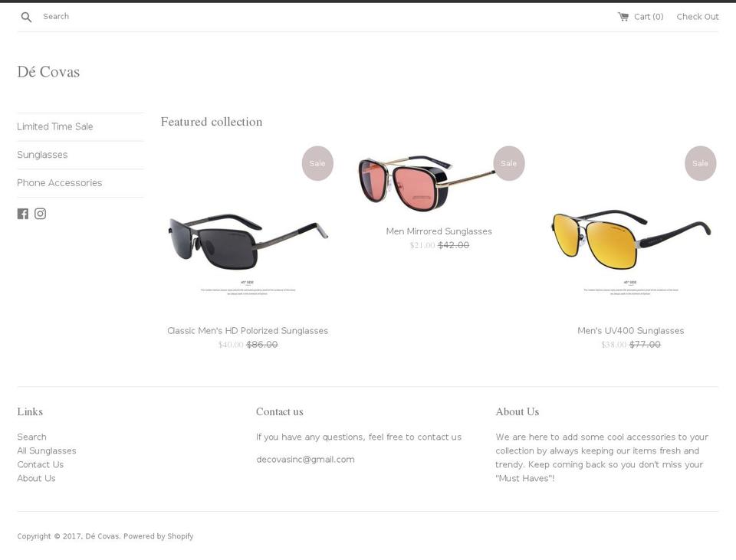The width and height of the screenshot is (736, 560).
Task: Click the About Us footer heading text
Action: coord(517,412)
